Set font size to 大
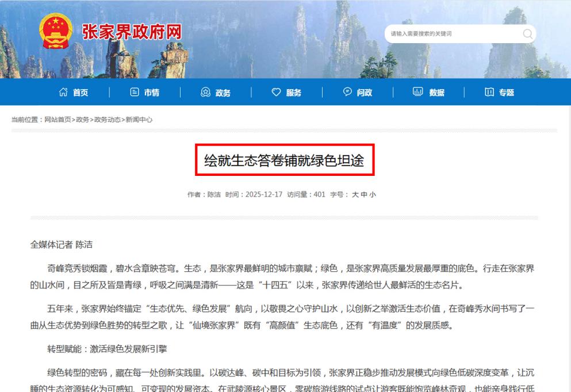The image size is (571, 392). (355, 195)
